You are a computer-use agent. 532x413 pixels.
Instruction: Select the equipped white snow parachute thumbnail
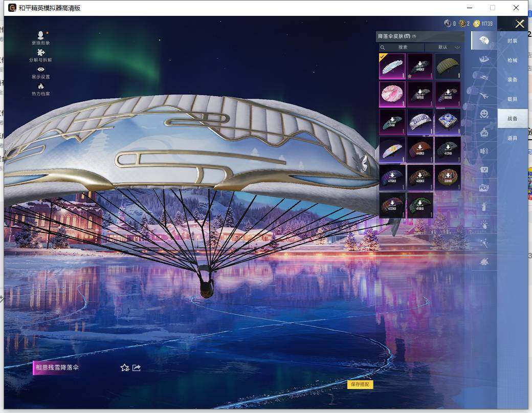coord(392,66)
